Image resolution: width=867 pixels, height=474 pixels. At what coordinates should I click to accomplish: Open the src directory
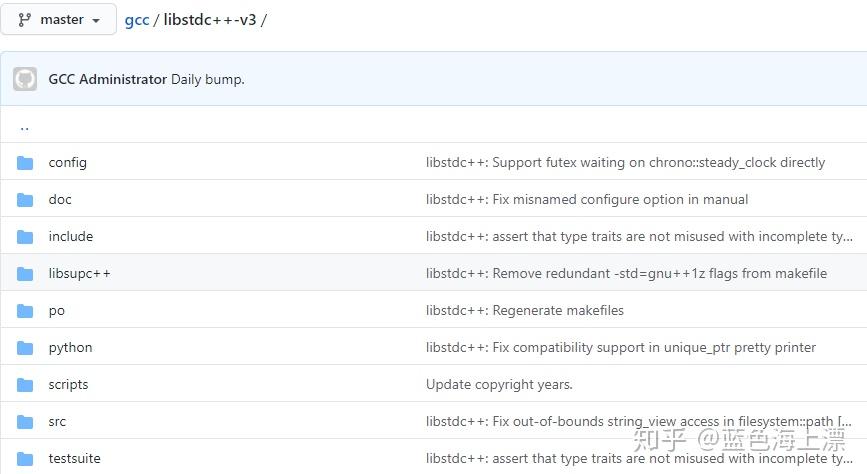point(57,421)
